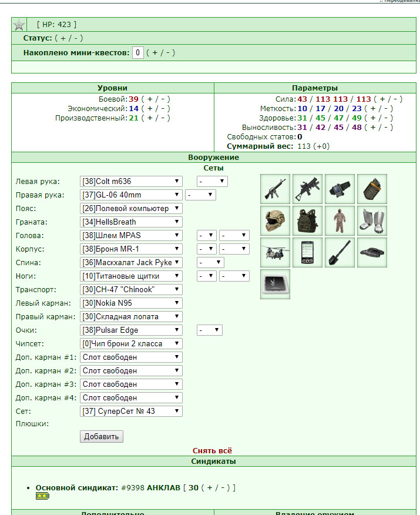Open the first modifier dropdown for Шлем MPAS

pos(207,235)
